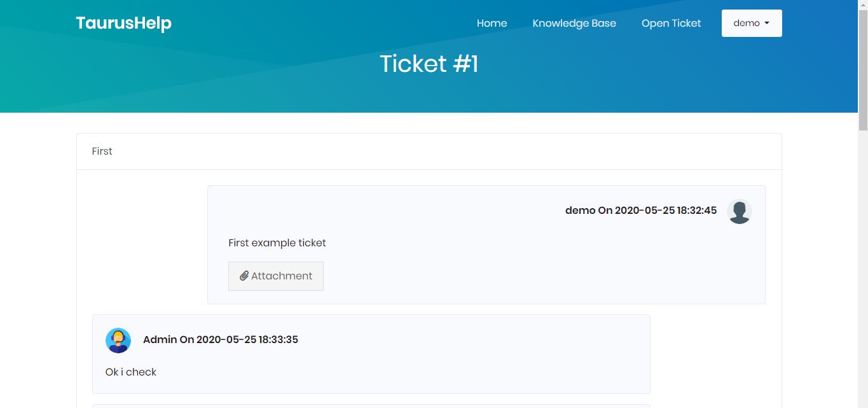Click the scrollbar track below the thumb
This screenshot has height=408, width=868.
pos(862,267)
